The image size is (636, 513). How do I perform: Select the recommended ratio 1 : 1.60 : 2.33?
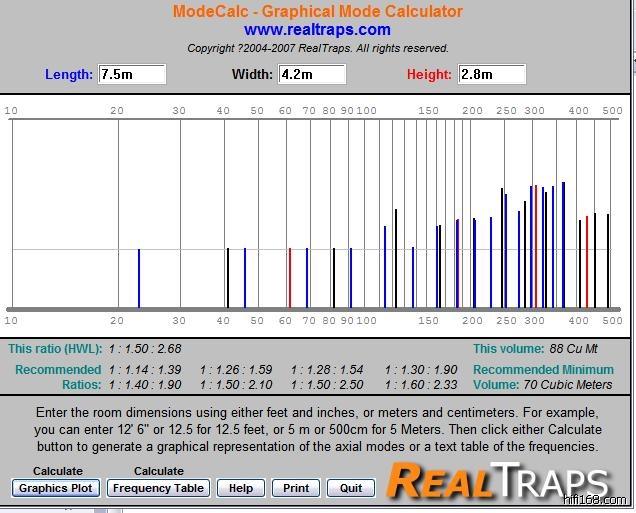(421, 385)
